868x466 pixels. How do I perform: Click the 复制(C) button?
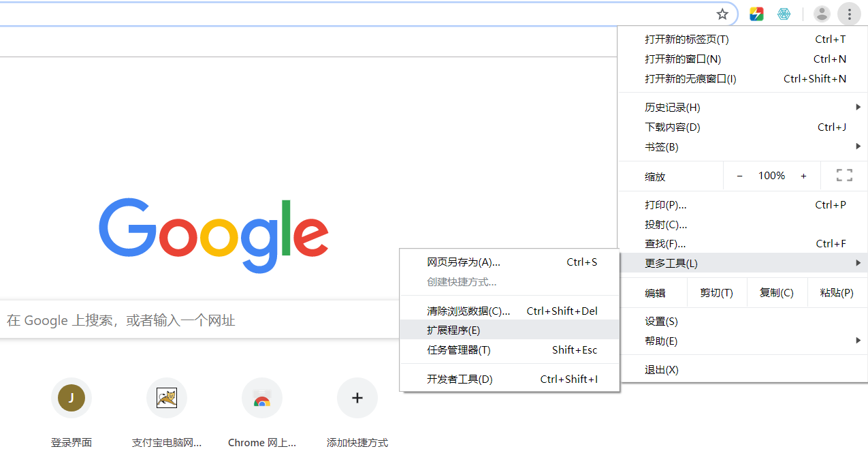click(777, 293)
